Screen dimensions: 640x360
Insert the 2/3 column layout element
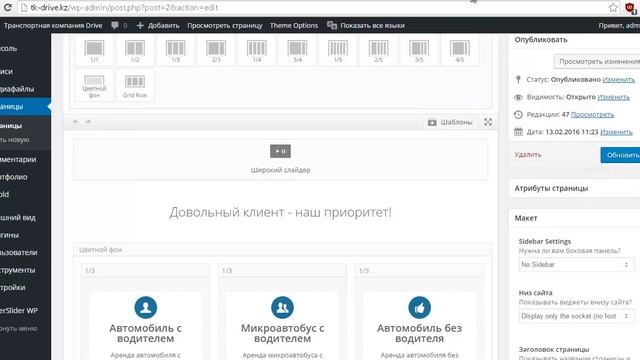(216, 51)
